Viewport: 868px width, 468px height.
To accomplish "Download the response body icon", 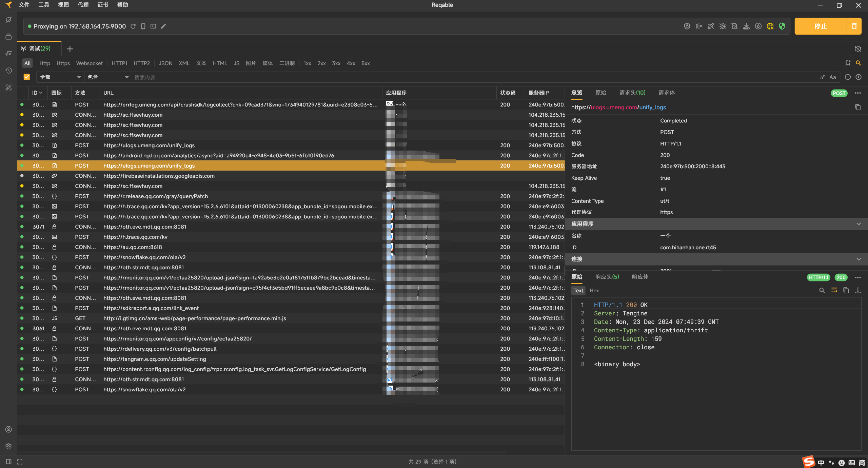I will (857, 290).
